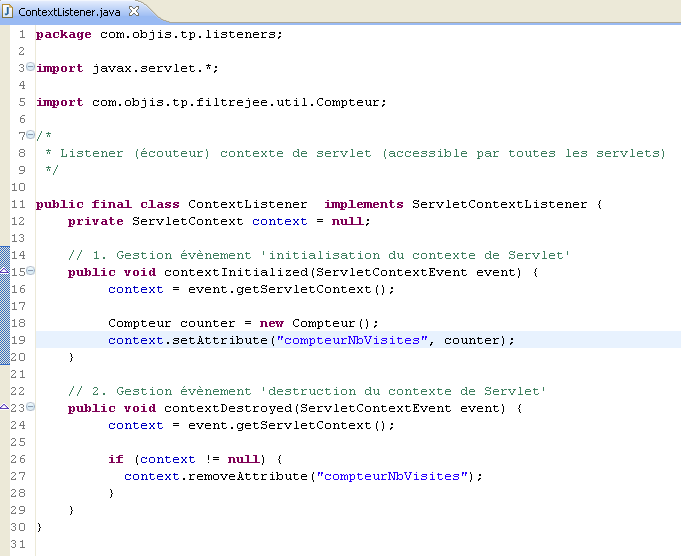This screenshot has height=556, width=681.
Task: Click line number 11 in the gutter
Action: tap(18, 204)
